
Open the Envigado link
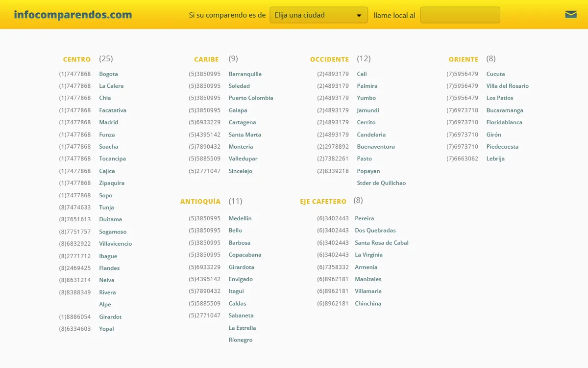click(x=241, y=279)
